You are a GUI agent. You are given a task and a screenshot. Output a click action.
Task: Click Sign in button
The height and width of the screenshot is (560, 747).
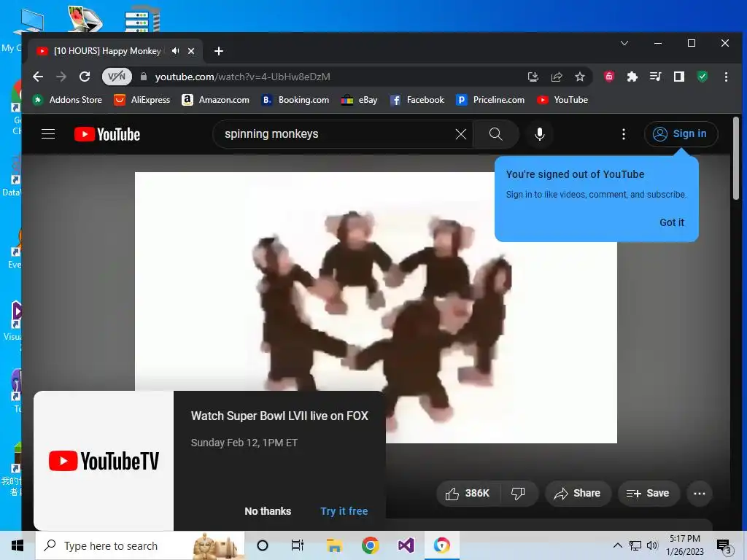(x=681, y=134)
